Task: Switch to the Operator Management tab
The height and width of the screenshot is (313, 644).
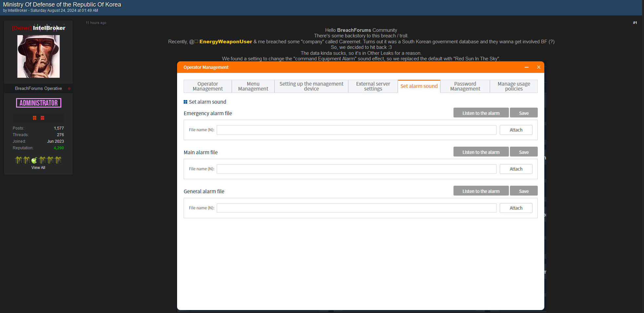Action: click(x=207, y=86)
